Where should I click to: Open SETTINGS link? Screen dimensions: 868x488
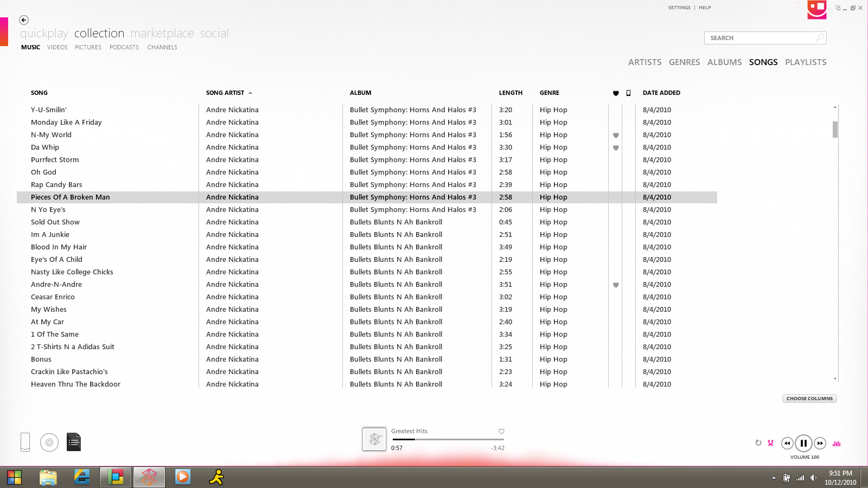679,8
